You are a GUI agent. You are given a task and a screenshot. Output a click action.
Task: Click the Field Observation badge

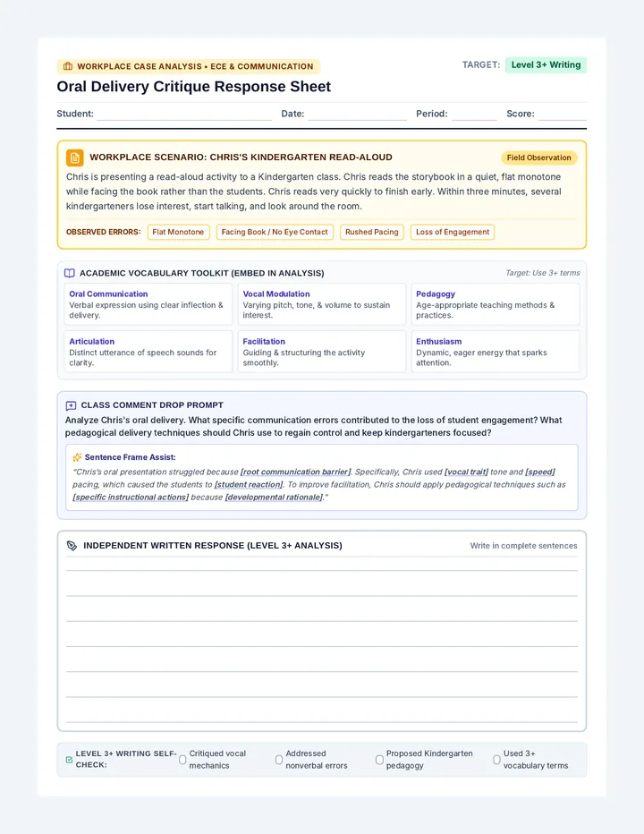(538, 158)
